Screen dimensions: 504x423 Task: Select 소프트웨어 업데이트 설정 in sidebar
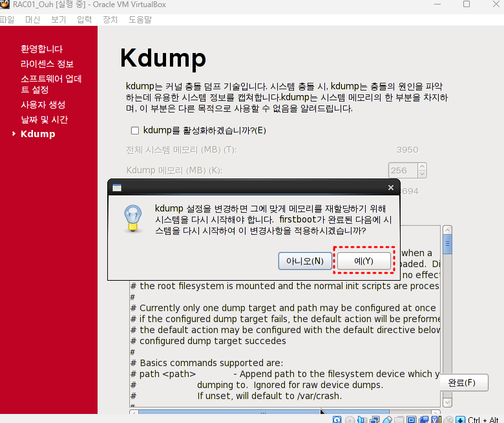coord(51,84)
